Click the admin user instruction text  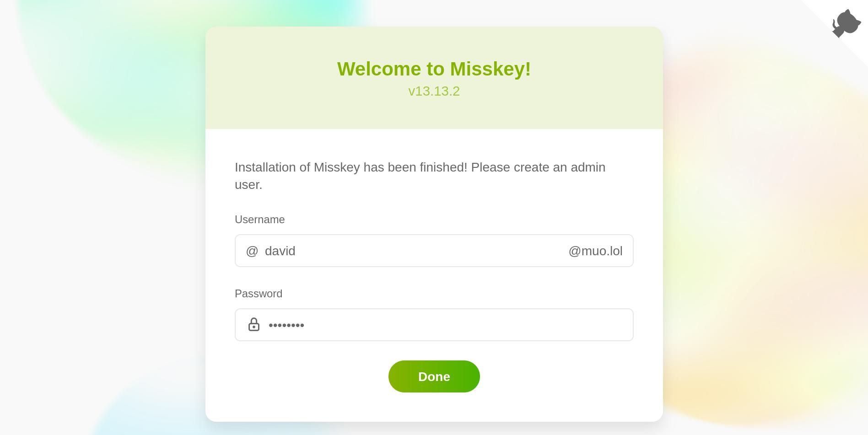click(x=420, y=176)
